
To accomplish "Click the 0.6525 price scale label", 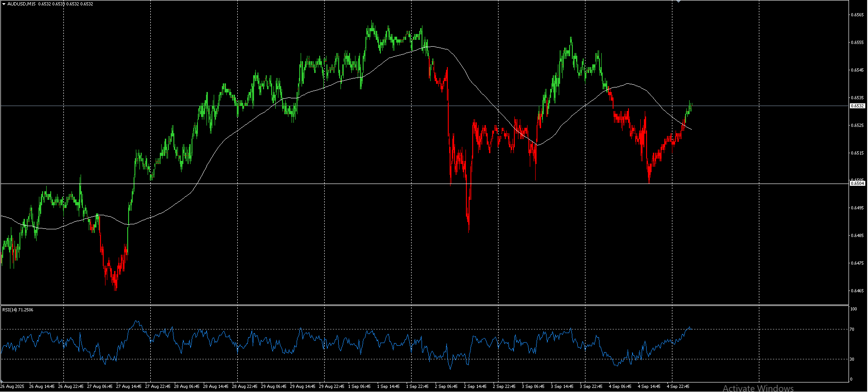I will 857,126.
